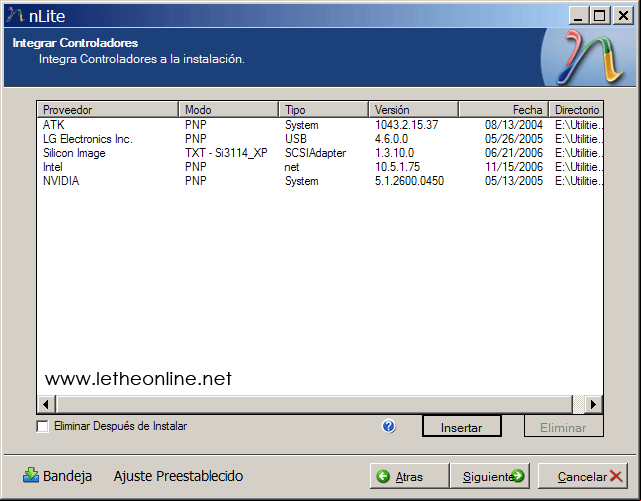Click date 05/13/2005 cell

point(514,181)
